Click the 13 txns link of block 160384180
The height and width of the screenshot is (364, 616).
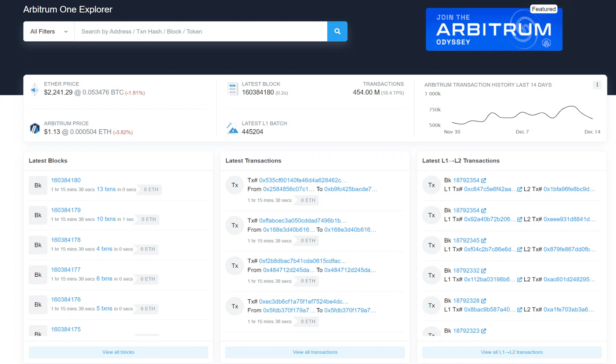tap(106, 189)
